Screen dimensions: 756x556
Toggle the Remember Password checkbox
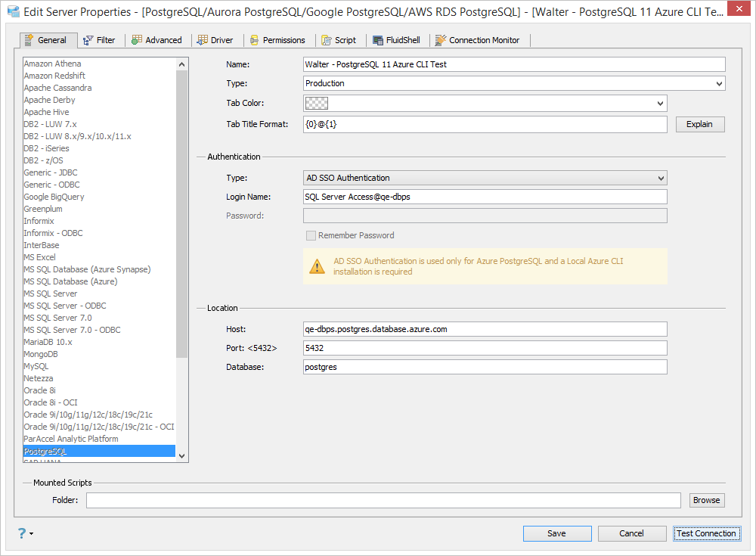311,235
